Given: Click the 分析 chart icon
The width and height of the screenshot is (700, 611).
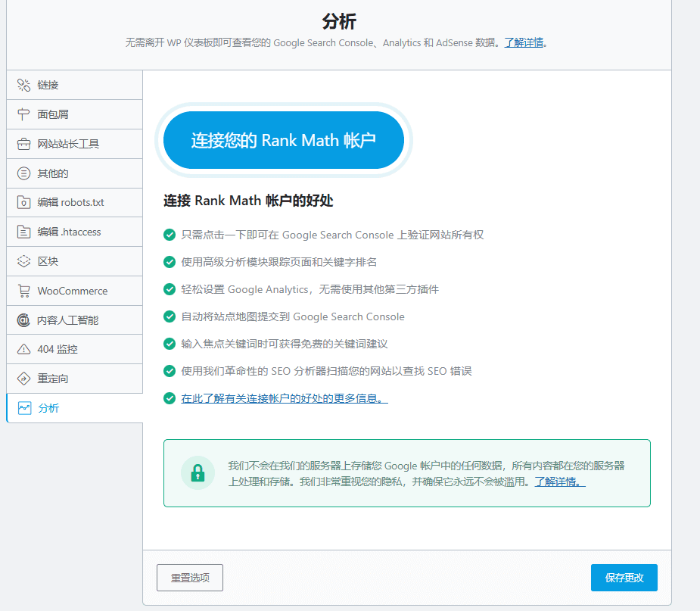Looking at the screenshot, I should click(24, 408).
